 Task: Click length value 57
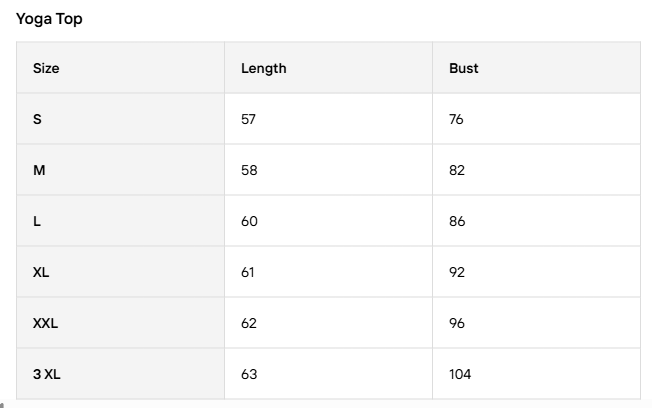pos(249,120)
